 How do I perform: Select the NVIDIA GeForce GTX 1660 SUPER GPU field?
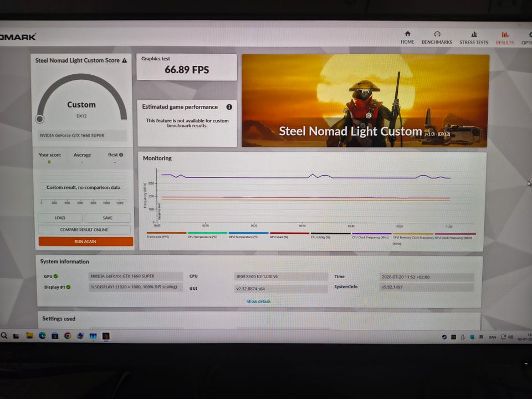click(136, 276)
